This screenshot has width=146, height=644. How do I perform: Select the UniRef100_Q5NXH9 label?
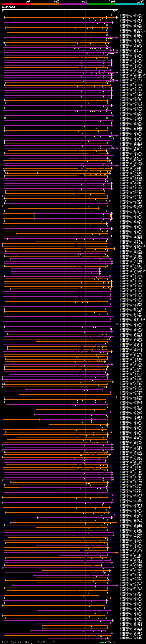[x=131, y=253]
